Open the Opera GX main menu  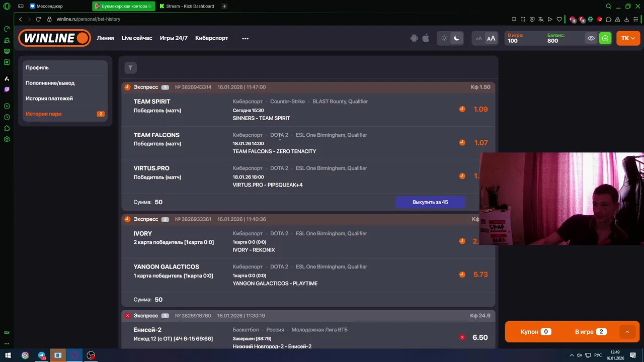[x=7, y=6]
